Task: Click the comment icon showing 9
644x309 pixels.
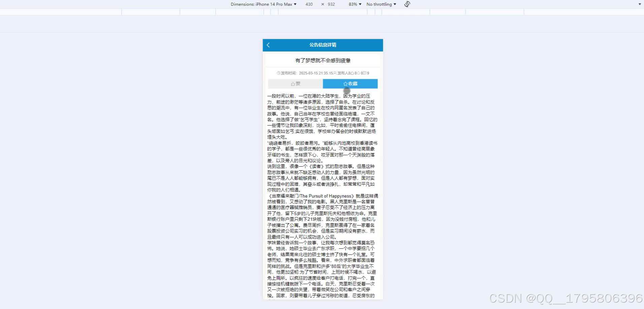Action: click(366, 73)
